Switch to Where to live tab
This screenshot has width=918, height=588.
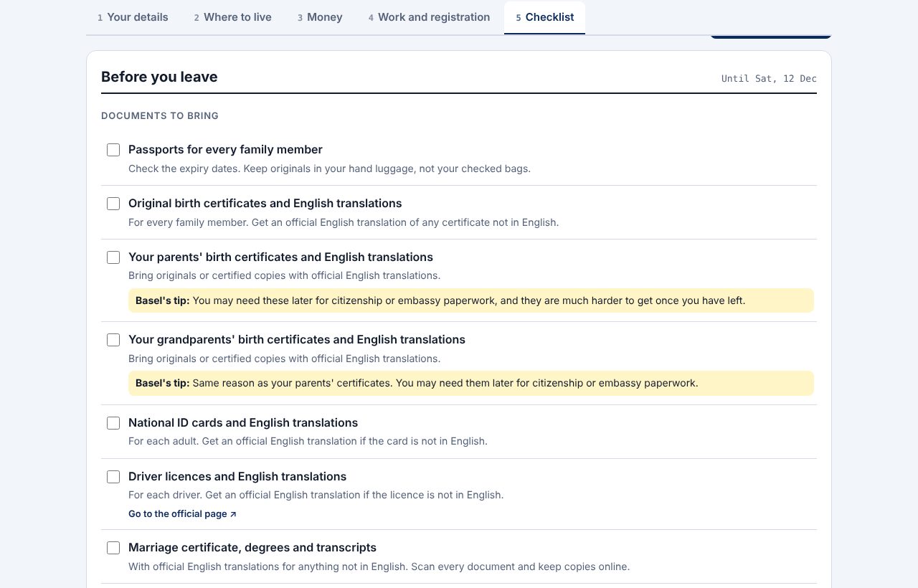(x=232, y=17)
